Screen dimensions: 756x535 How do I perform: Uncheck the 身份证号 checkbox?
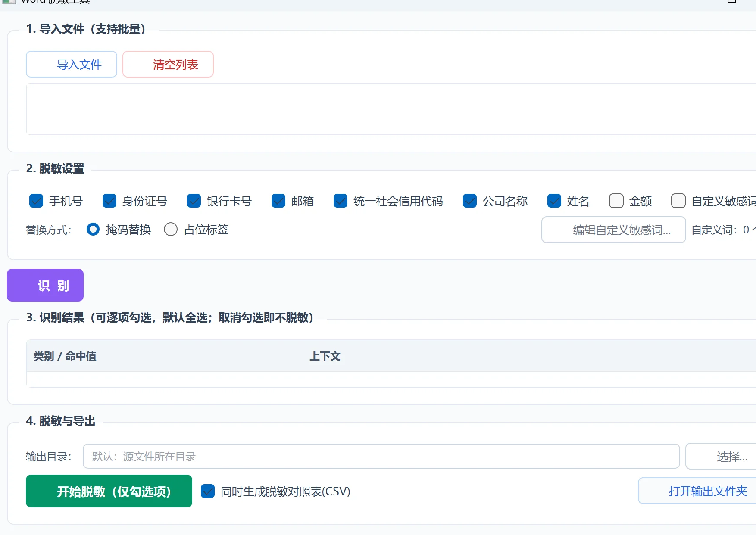pyautogui.click(x=109, y=201)
